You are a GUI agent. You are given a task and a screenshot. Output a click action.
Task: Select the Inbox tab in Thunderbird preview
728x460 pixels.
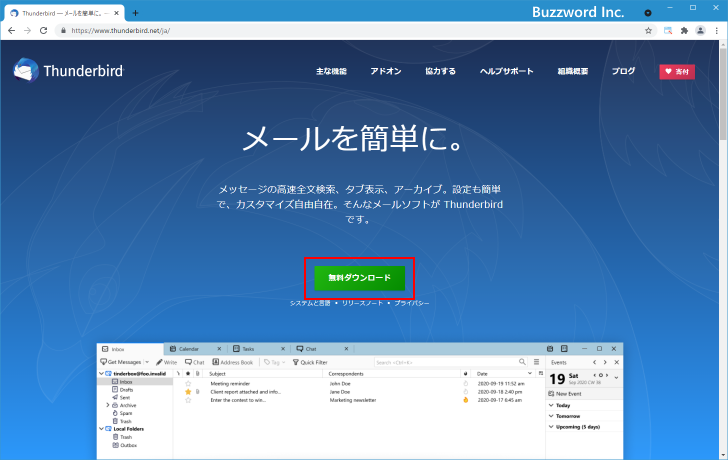(131, 349)
